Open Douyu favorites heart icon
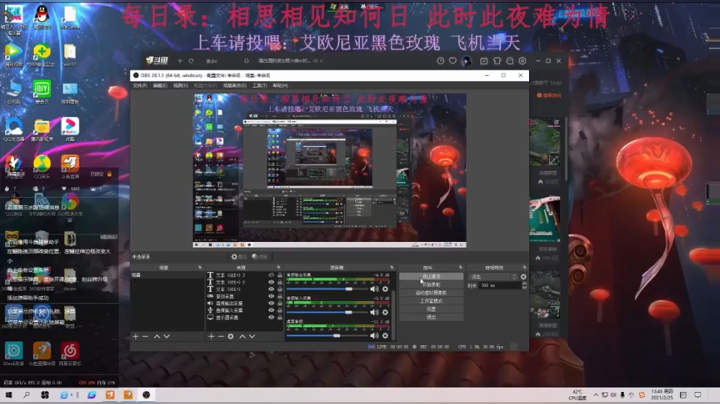 coord(453,61)
